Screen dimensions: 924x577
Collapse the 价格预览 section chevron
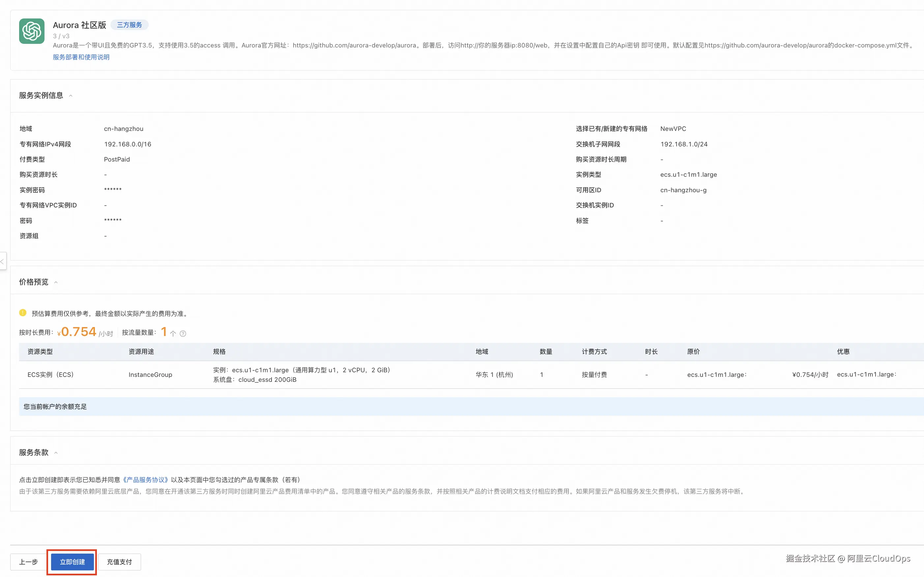(x=56, y=282)
